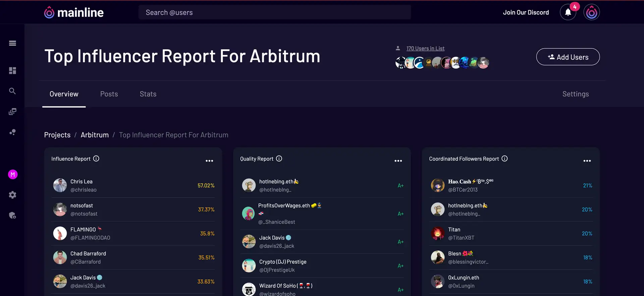This screenshot has height=296, width=644.
Task: Click the Influence Report info icon
Action: click(x=96, y=159)
